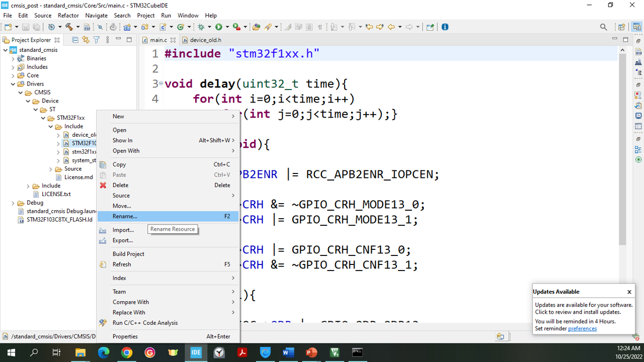The image size is (644, 362).
Task: Open the Chrome icon in taskbar
Action: (127, 352)
